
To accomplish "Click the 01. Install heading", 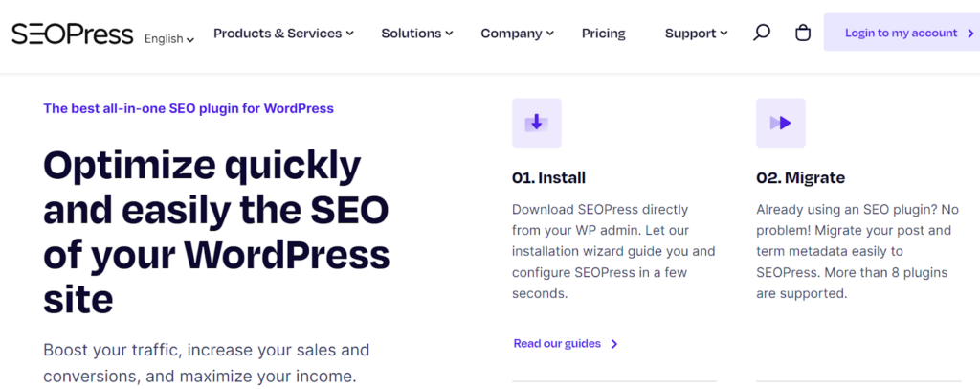I will (x=548, y=177).
